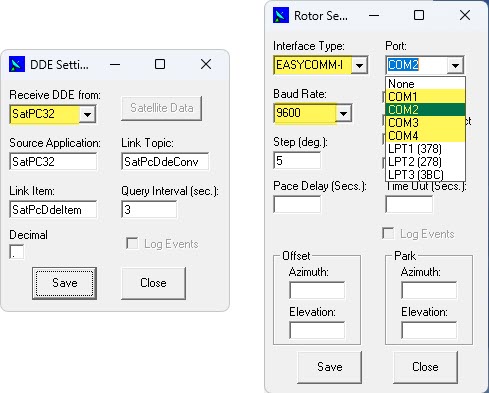Click Save in the Rotor Settings window
This screenshot has width=489, height=393.
(x=330, y=367)
